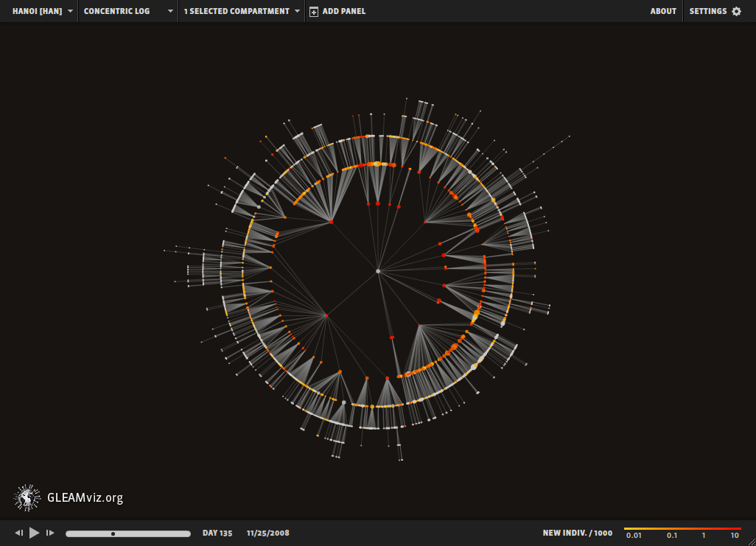Click the Settings gear icon
This screenshot has height=546, width=756.
point(736,11)
